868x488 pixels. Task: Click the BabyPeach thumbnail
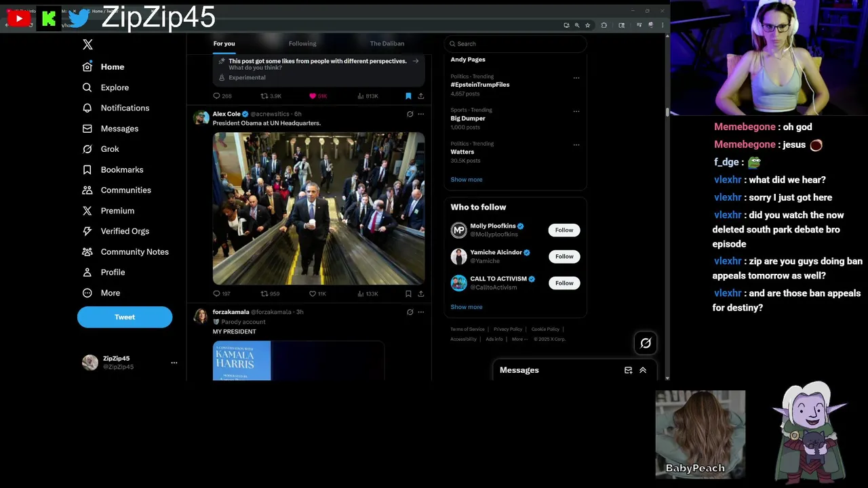point(701,434)
